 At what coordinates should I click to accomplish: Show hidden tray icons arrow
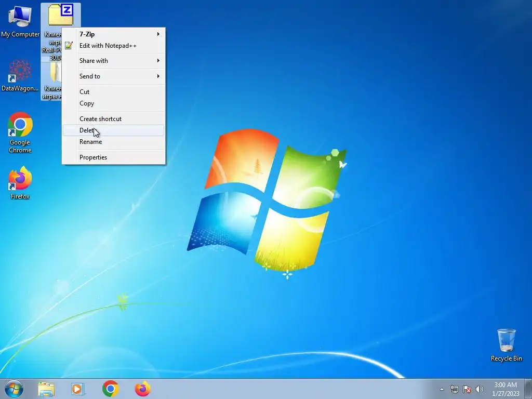pos(442,389)
